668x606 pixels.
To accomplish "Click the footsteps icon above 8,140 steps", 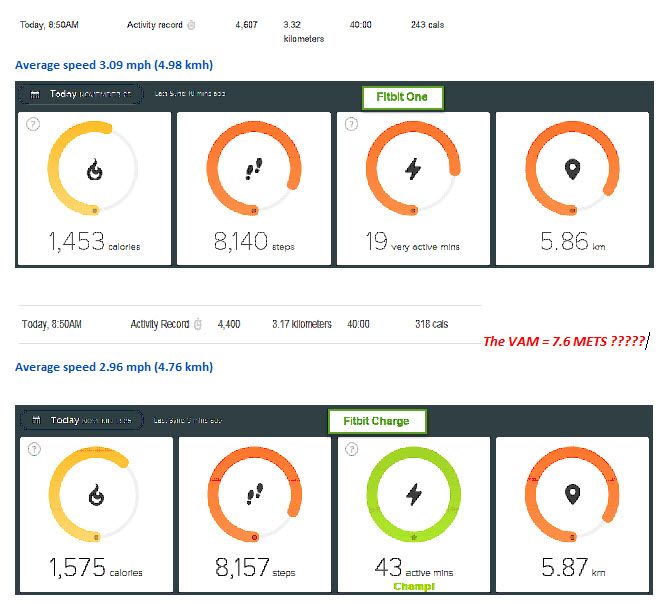I will coord(254,169).
